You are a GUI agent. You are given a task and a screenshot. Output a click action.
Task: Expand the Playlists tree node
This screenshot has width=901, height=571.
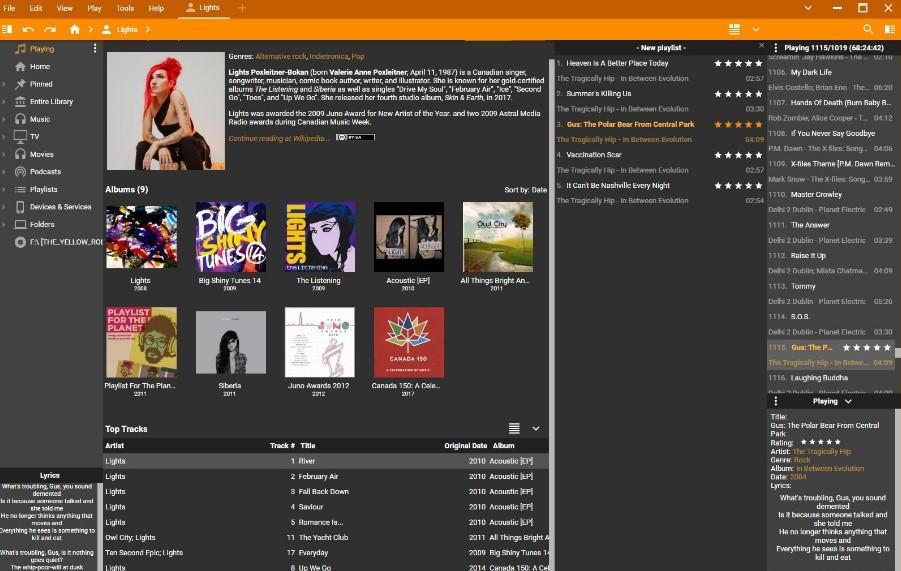(x=4, y=189)
